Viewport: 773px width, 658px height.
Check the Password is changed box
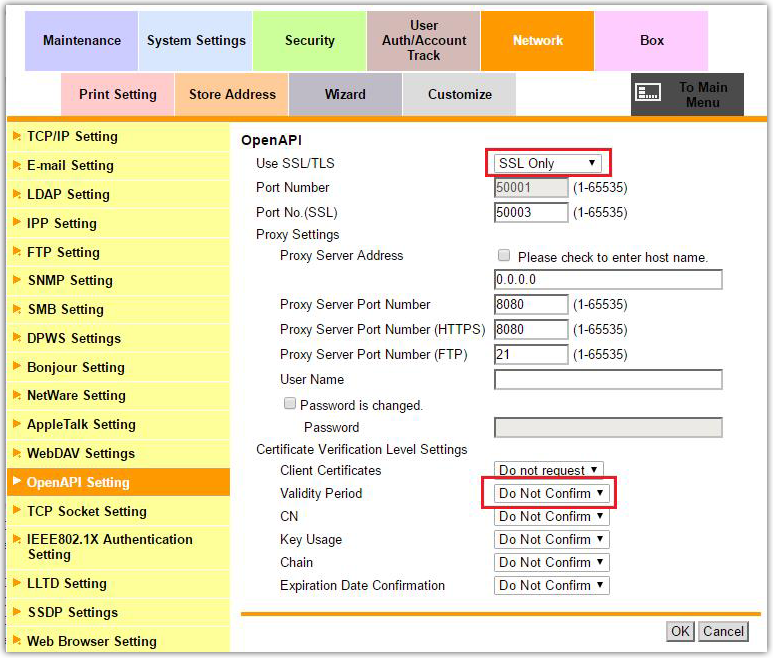(x=290, y=404)
